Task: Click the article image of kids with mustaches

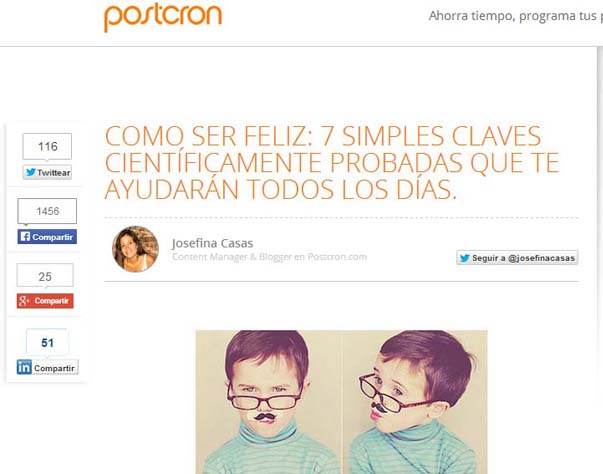Action: (x=341, y=402)
